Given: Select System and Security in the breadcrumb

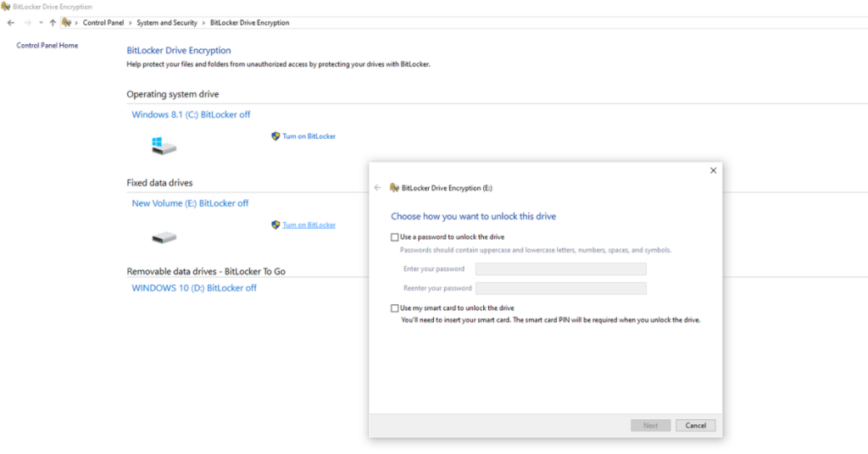Looking at the screenshot, I should (167, 23).
